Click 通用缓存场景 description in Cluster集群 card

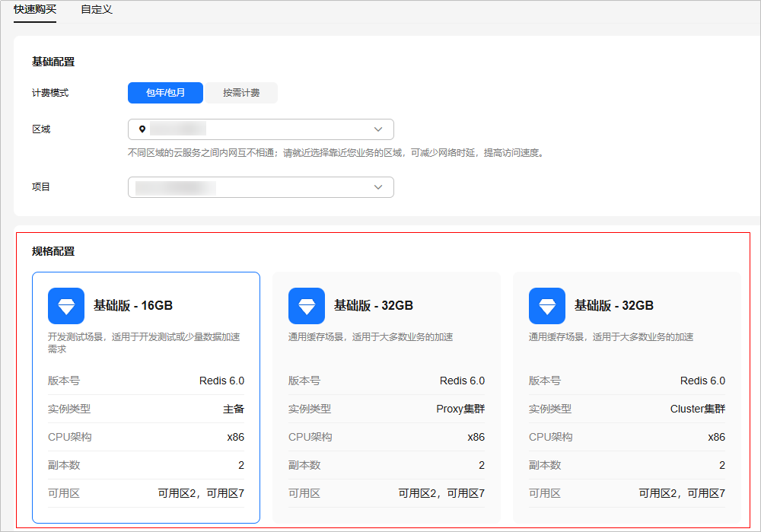[611, 337]
